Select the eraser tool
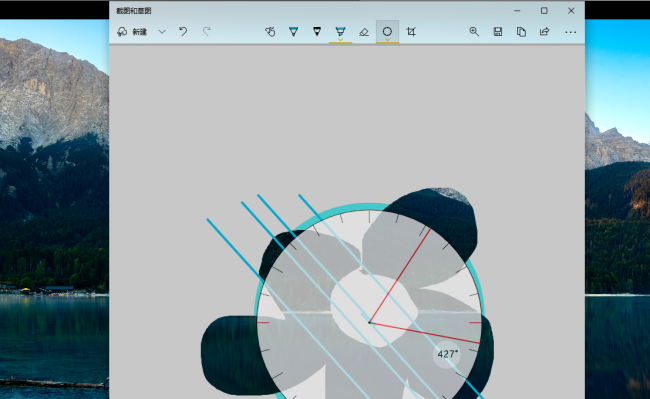 (364, 32)
